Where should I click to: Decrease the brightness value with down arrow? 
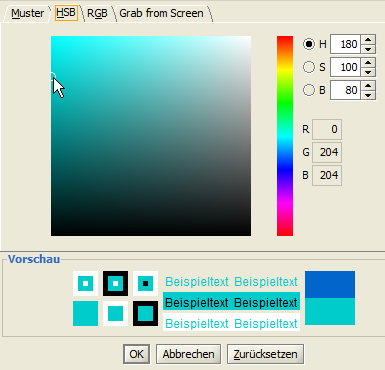368,95
